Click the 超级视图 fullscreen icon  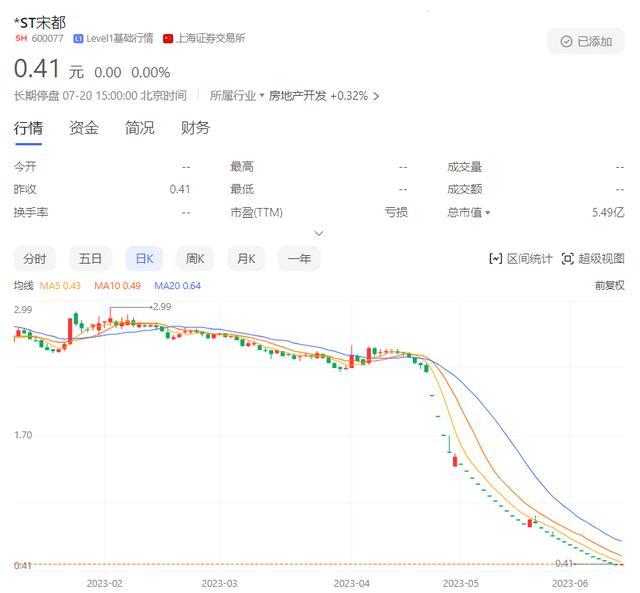pyautogui.click(x=568, y=259)
